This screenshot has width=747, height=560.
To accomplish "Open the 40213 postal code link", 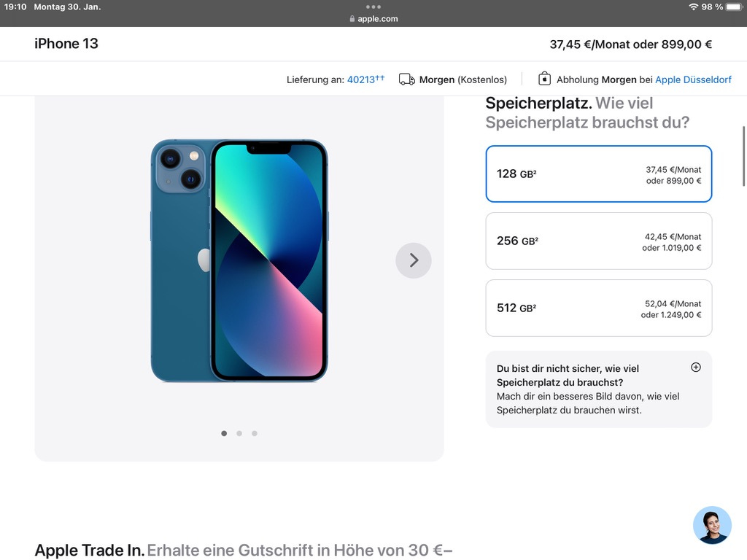I will 365,79.
